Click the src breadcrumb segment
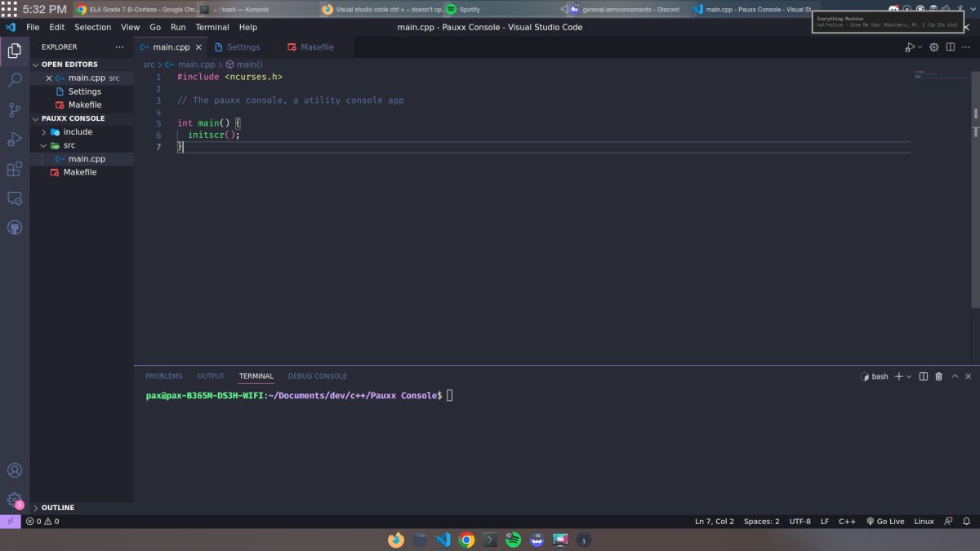This screenshot has height=551, width=980. tap(149, 64)
